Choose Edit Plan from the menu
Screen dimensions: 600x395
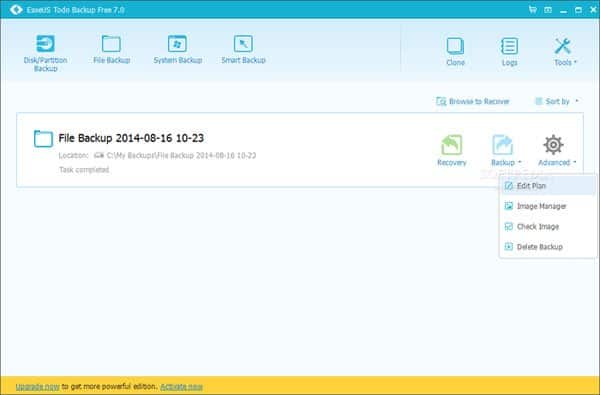coord(548,186)
